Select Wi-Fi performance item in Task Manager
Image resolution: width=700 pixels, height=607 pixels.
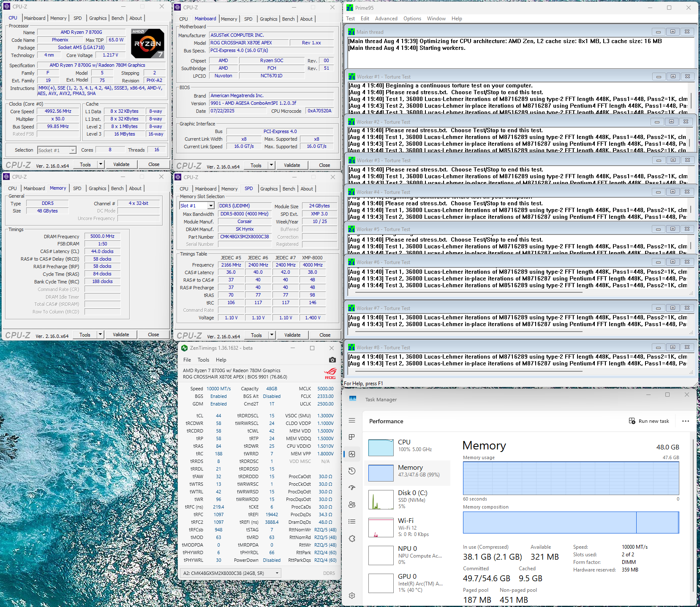407,527
